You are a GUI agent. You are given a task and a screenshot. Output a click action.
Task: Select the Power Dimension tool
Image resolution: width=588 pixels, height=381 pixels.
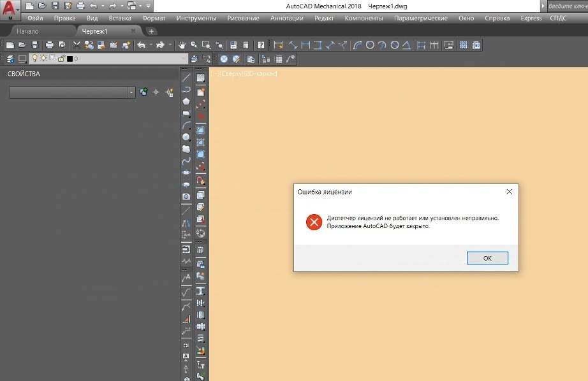point(278,45)
